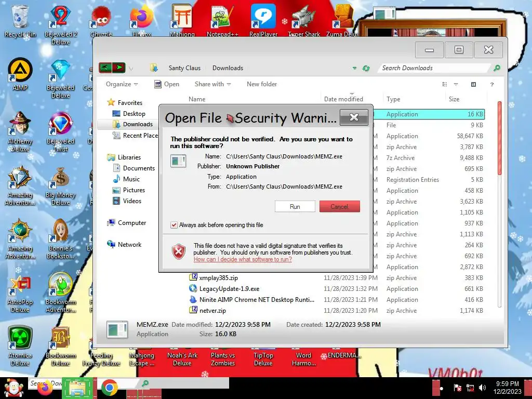The height and width of the screenshot is (399, 532).
Task: Click Cancel in security warning
Action: [x=339, y=206]
